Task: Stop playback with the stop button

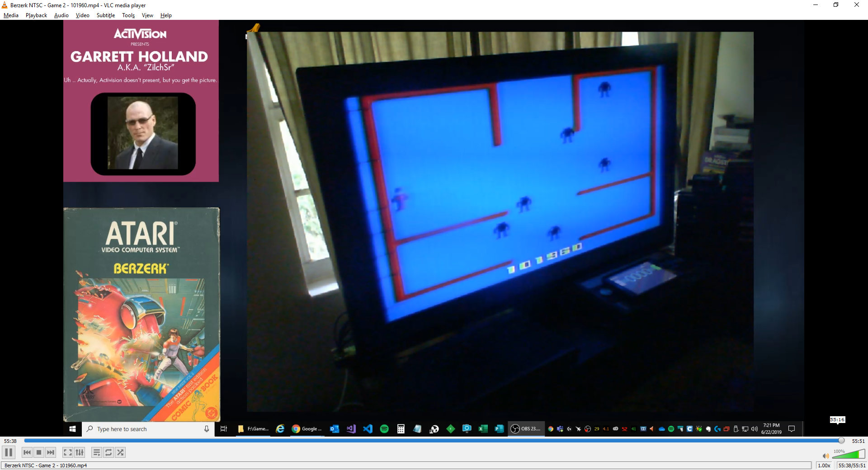Action: click(39, 452)
